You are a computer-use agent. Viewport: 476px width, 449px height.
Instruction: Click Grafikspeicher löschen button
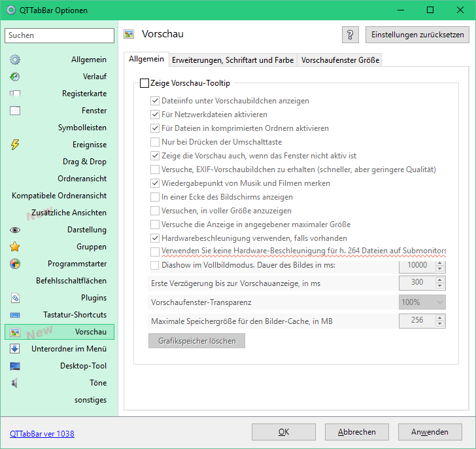tap(197, 341)
